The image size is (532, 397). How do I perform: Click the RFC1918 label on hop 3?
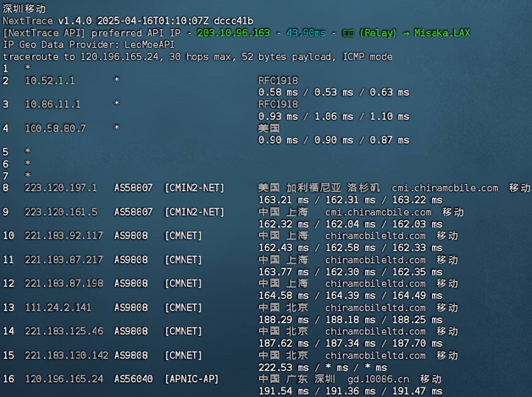coord(278,104)
